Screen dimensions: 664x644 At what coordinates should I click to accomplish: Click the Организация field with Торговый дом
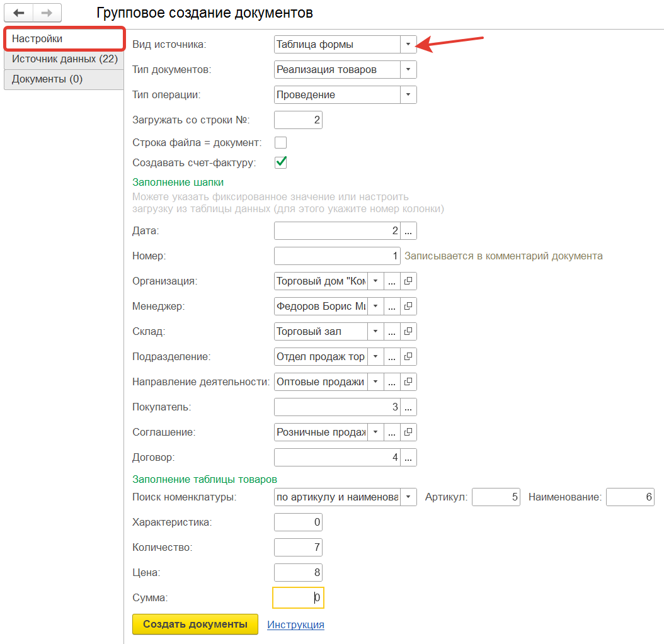pyautogui.click(x=321, y=281)
